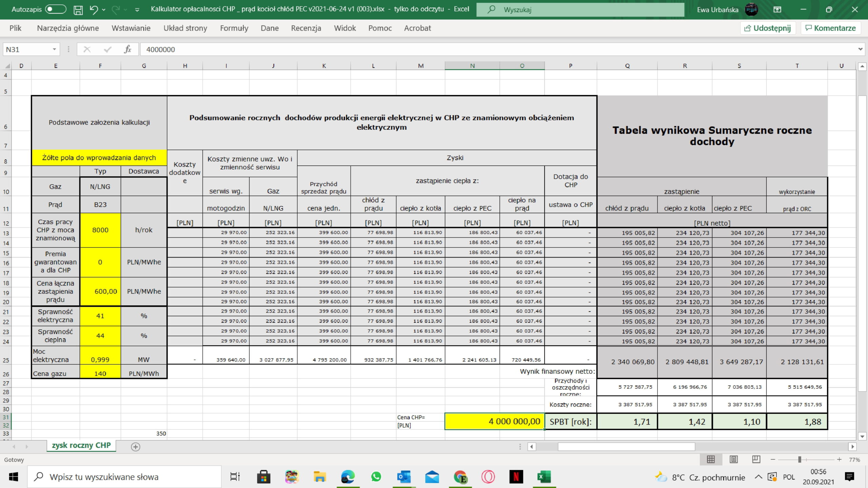Click the Wyszukaj search box
868x488 pixels.
click(x=580, y=9)
